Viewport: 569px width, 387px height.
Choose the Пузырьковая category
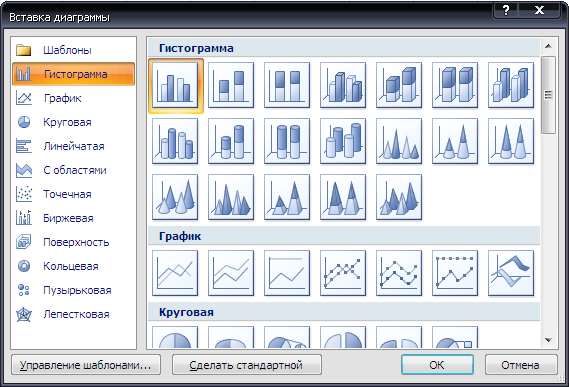coord(74,290)
